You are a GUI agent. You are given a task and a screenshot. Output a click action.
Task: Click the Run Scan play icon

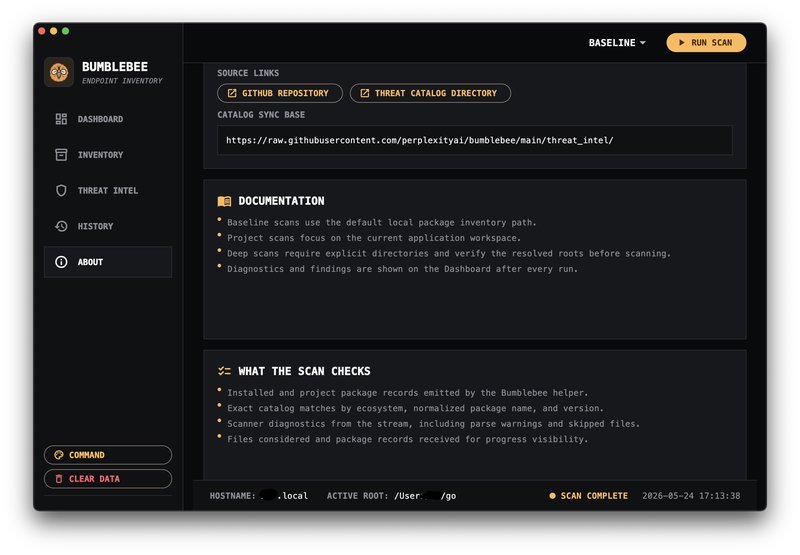click(682, 42)
